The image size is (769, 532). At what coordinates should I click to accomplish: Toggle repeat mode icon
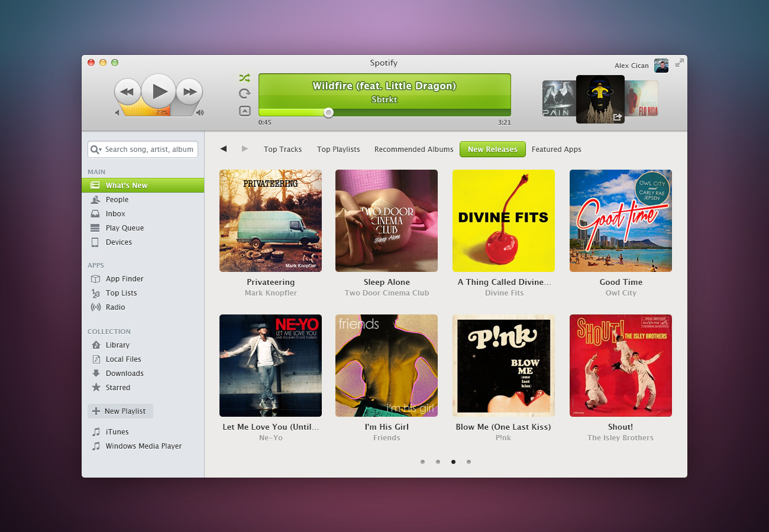coord(245,93)
